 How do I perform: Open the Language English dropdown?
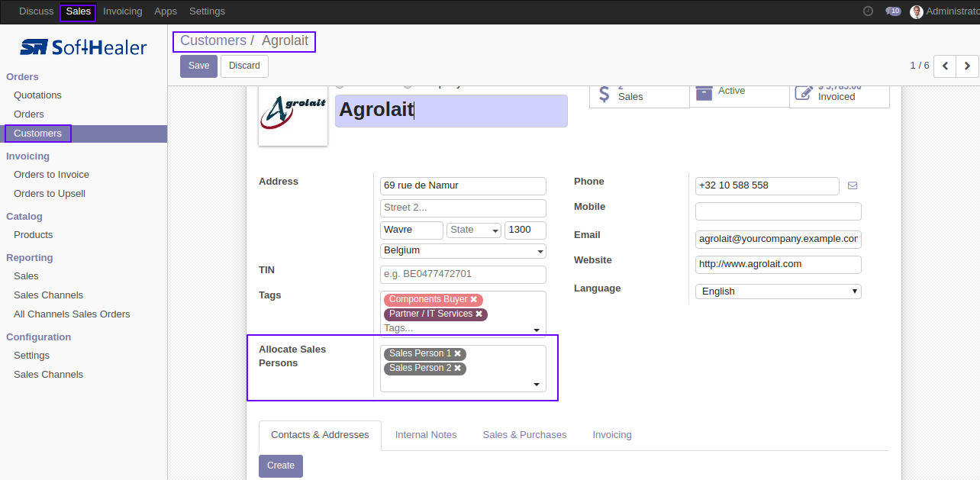tap(779, 292)
